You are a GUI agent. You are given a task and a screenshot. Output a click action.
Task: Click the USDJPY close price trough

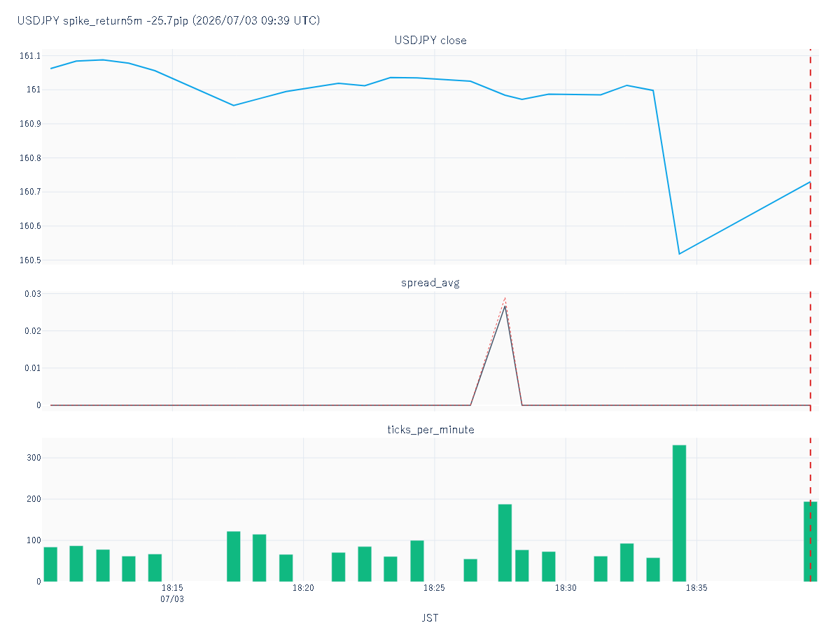[x=679, y=253]
